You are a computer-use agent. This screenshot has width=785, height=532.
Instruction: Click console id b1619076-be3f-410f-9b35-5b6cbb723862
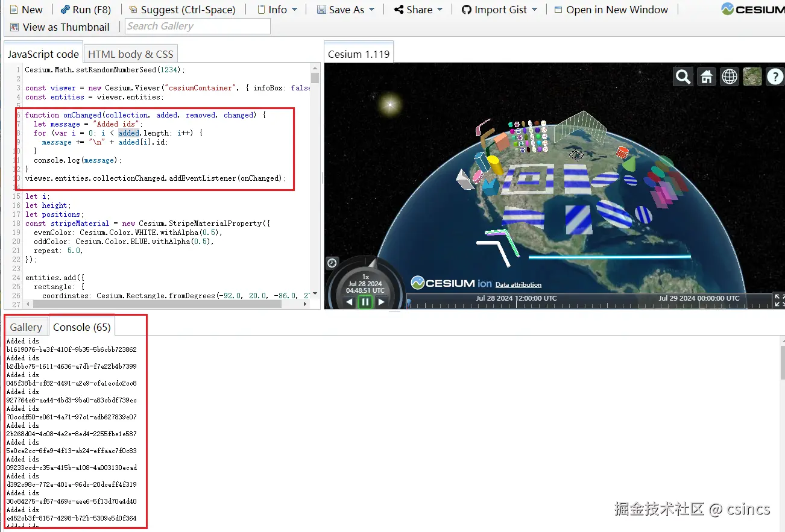tap(71, 349)
